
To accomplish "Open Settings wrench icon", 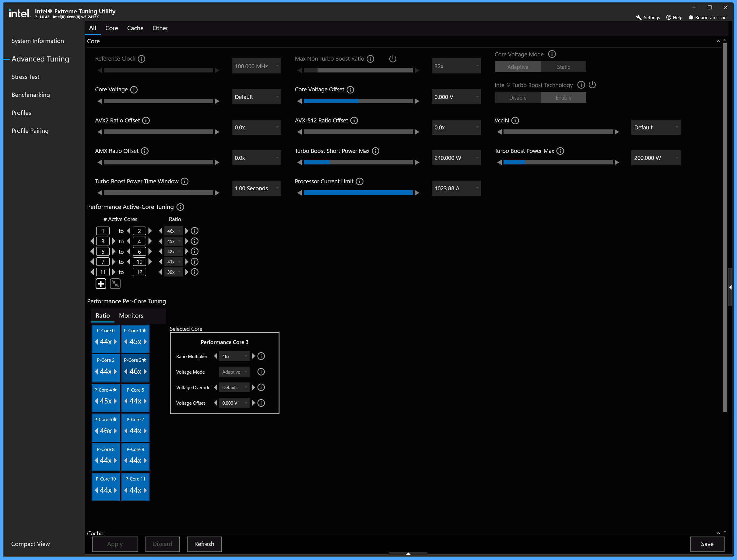I will 639,17.
